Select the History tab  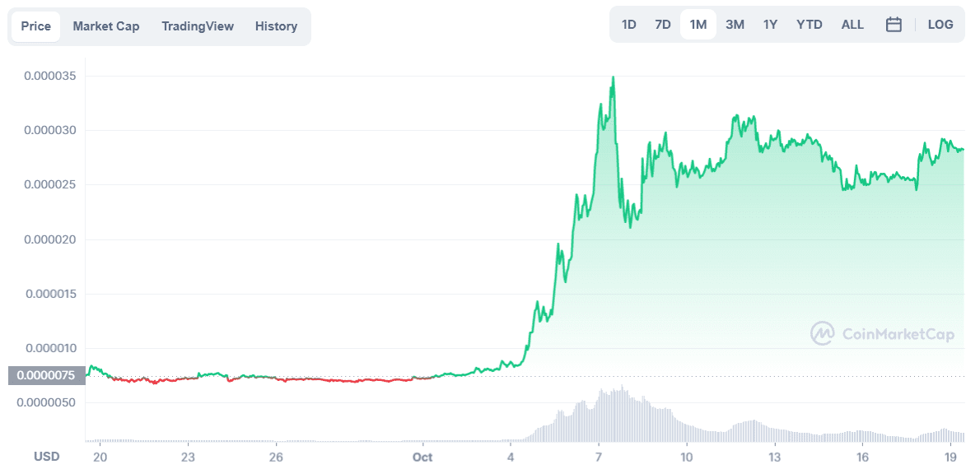[276, 26]
